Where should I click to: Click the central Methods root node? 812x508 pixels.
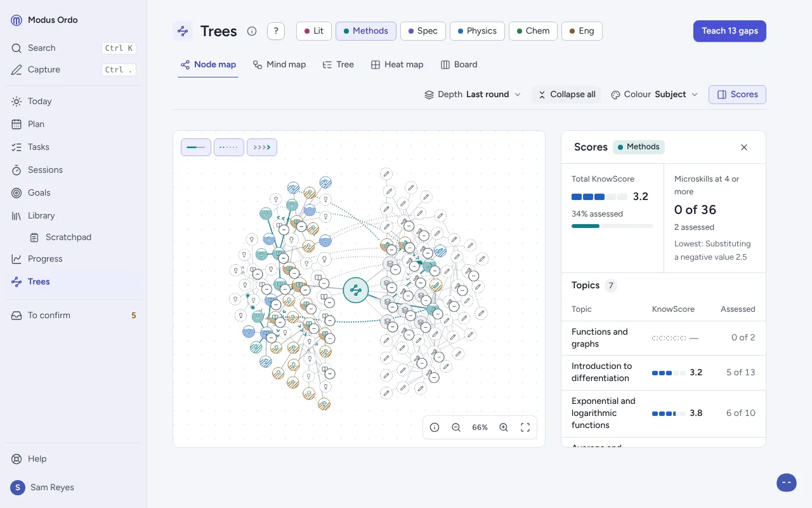pos(356,290)
